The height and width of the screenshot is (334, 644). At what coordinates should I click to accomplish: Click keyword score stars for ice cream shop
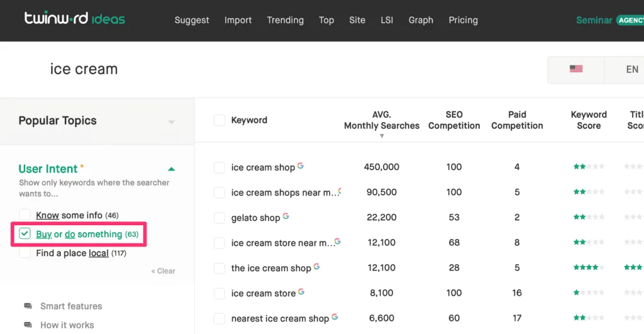click(x=589, y=167)
